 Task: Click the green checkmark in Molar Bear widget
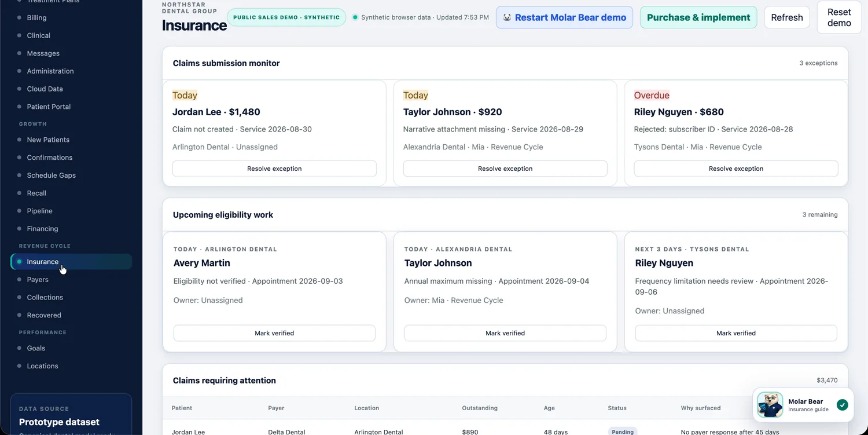coord(843,405)
